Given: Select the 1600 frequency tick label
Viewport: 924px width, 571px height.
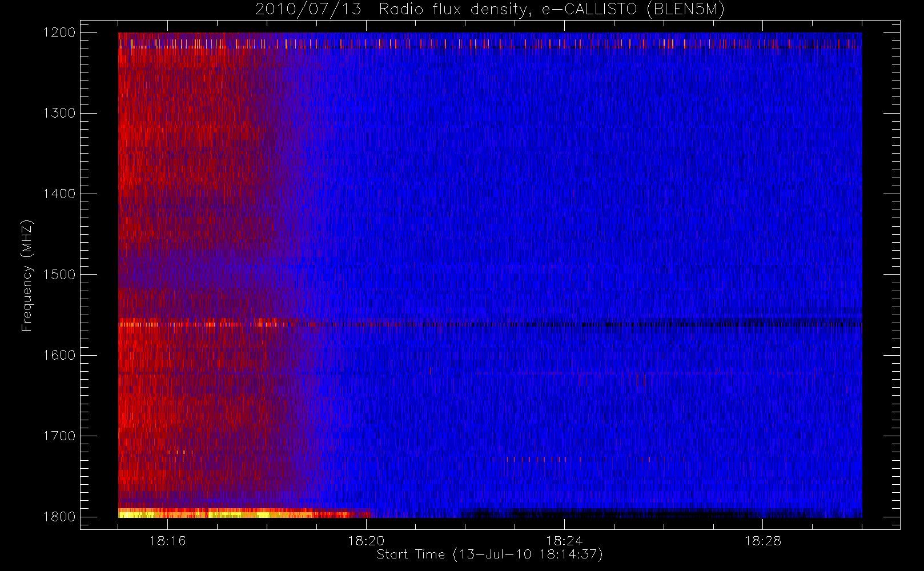Looking at the screenshot, I should pyautogui.click(x=59, y=355).
